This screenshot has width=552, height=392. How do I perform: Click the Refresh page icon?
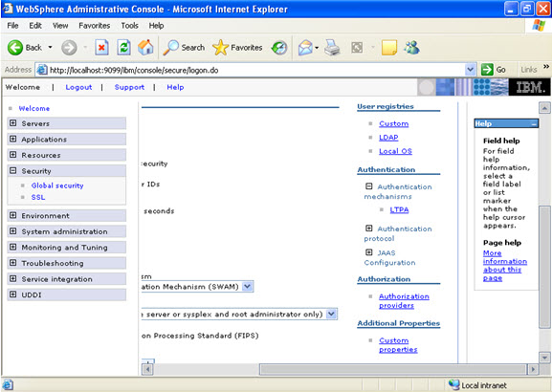coord(124,48)
